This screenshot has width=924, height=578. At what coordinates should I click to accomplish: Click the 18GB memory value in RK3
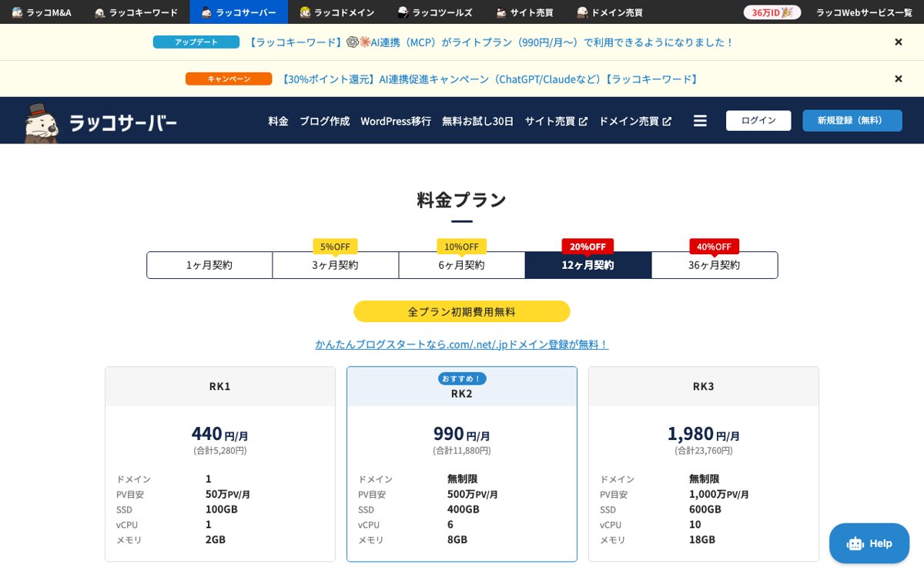coord(702,539)
